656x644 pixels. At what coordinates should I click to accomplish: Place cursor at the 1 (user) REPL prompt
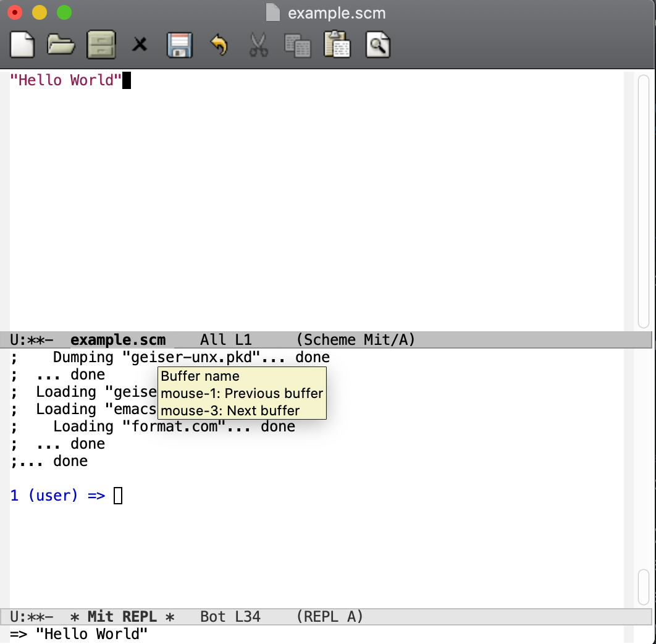click(117, 495)
